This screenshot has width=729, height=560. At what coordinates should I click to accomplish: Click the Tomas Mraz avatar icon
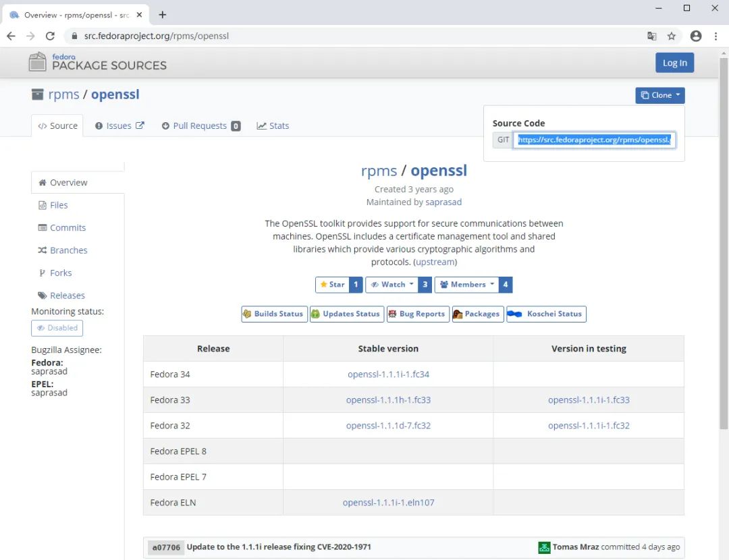click(544, 547)
